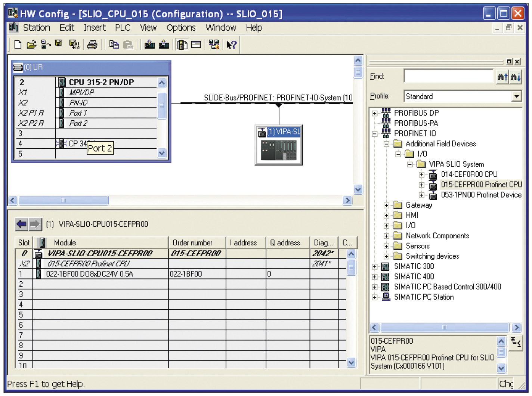Click the catalog search up icon

click(503, 77)
